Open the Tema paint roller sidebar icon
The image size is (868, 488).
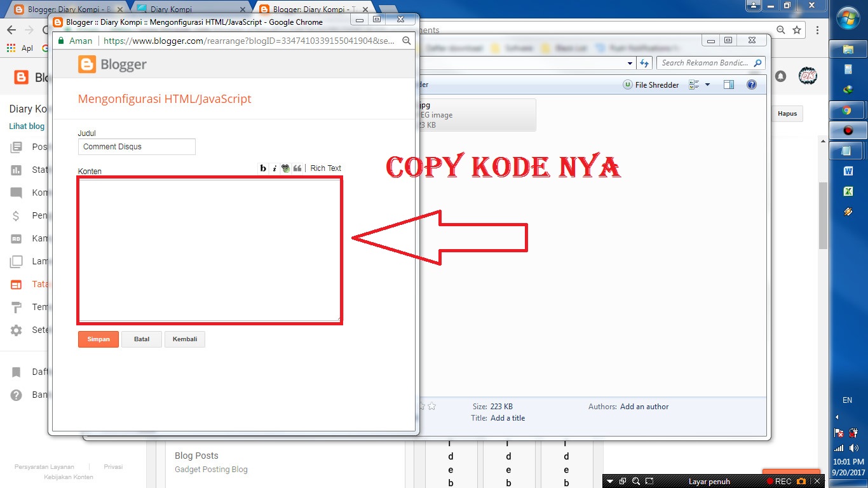17,307
